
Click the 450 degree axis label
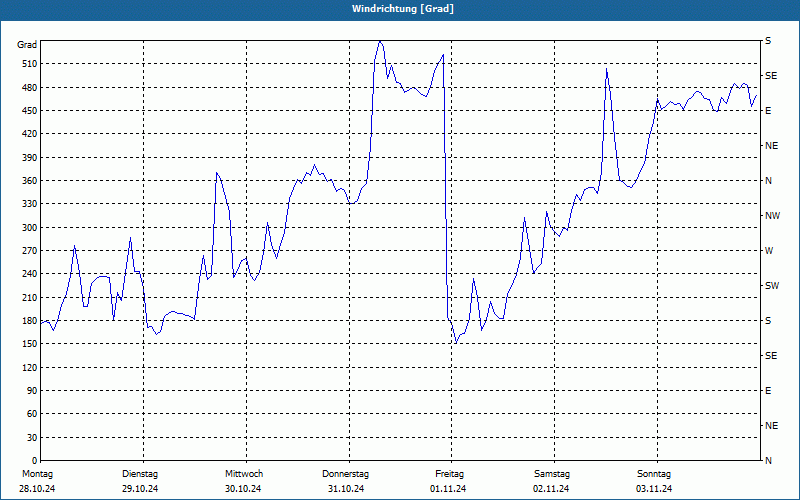(x=30, y=111)
